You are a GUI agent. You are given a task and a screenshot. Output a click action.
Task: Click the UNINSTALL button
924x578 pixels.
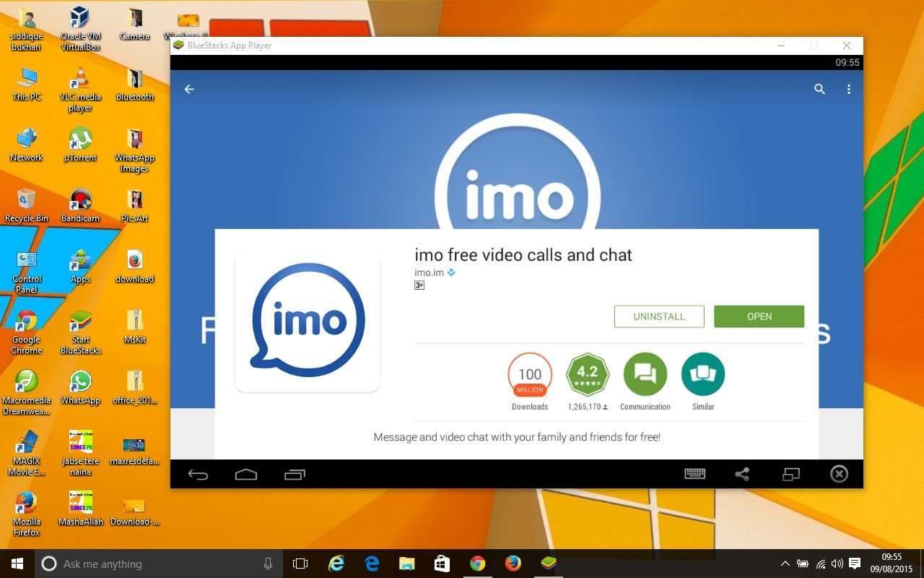[x=659, y=316]
